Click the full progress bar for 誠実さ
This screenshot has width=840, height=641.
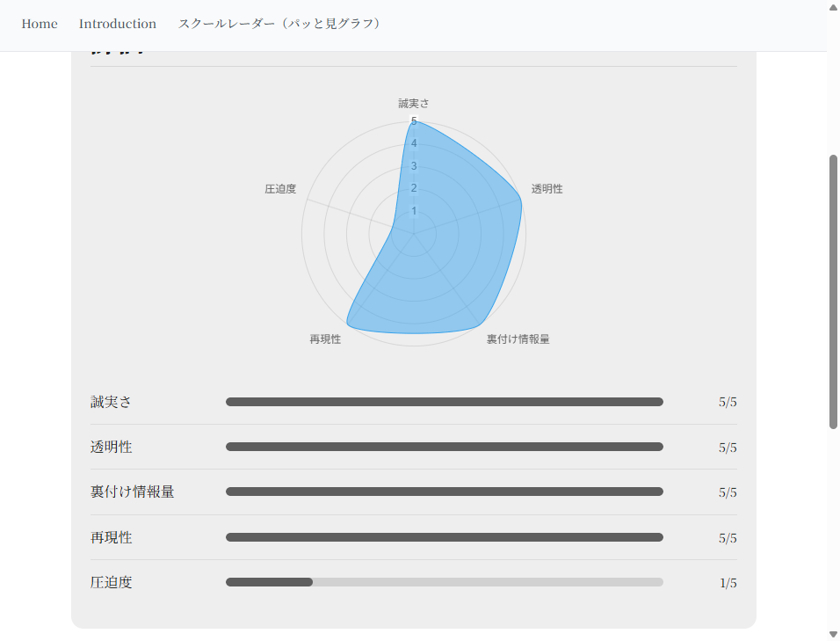click(444, 402)
